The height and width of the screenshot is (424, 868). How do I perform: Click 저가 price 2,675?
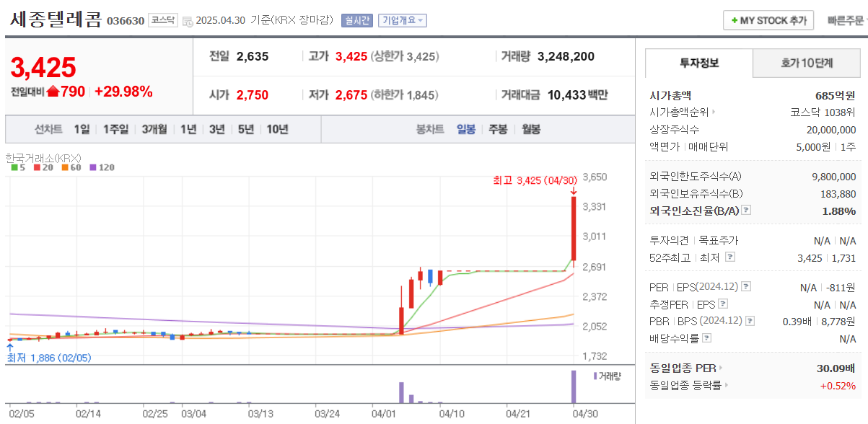click(x=351, y=94)
